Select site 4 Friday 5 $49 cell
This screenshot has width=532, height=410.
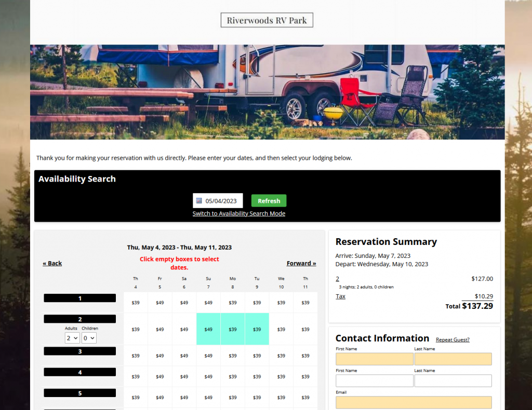tap(160, 376)
